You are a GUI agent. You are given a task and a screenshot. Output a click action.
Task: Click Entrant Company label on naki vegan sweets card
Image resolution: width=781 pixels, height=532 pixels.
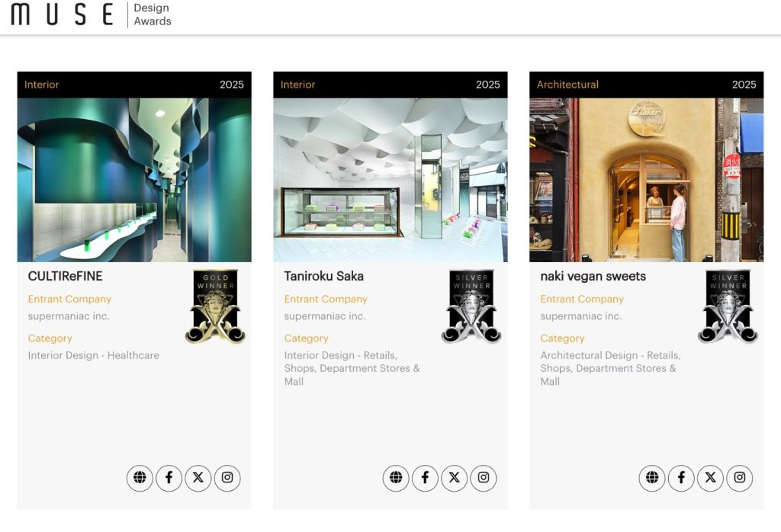pos(582,299)
